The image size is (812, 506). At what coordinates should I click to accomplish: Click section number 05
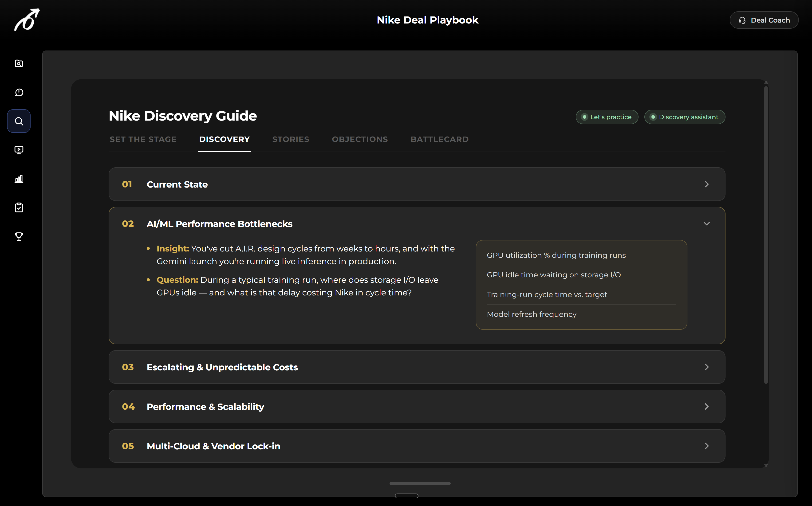[x=128, y=446]
